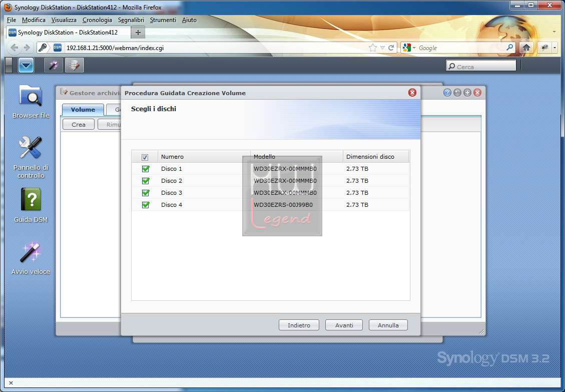This screenshot has width=565, height=392.
Task: Open the Google search engine dropdown
Action: [414, 48]
